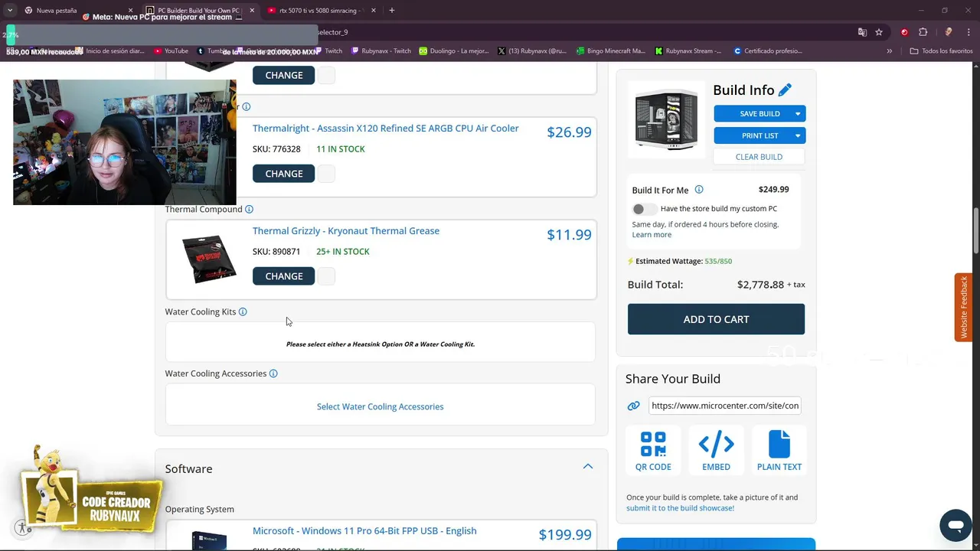Click the Thermal Grizzly product thumbnail
980x551 pixels.
tap(208, 259)
